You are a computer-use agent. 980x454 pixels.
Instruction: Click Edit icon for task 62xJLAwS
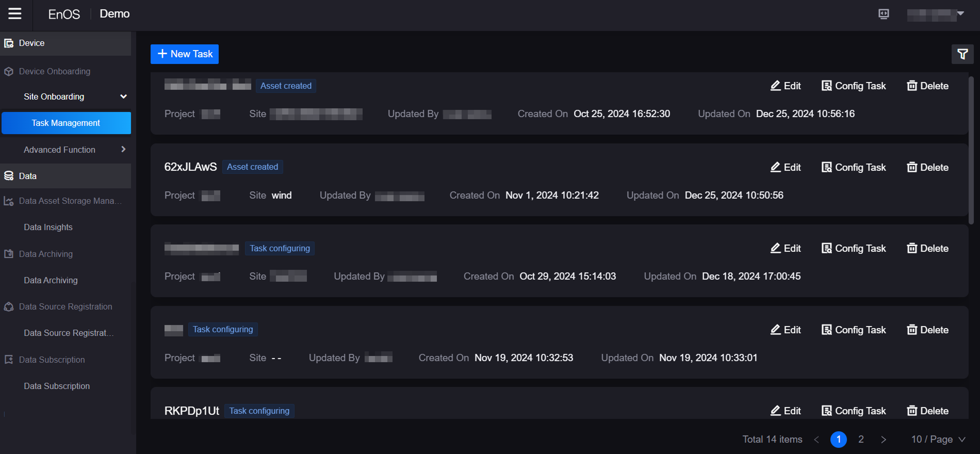(x=775, y=167)
